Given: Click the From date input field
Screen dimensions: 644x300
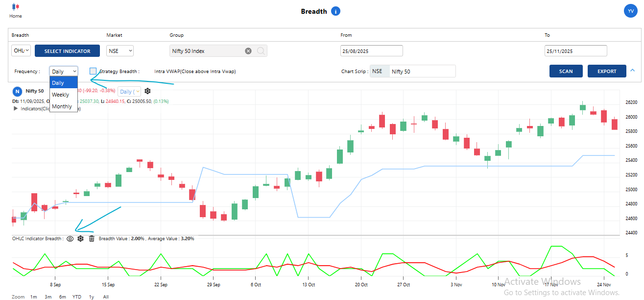Looking at the screenshot, I should tap(371, 51).
